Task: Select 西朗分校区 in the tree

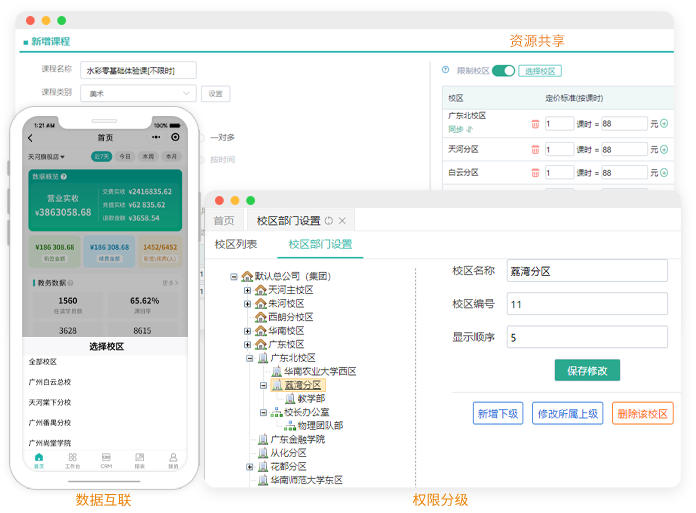Action: pyautogui.click(x=291, y=317)
